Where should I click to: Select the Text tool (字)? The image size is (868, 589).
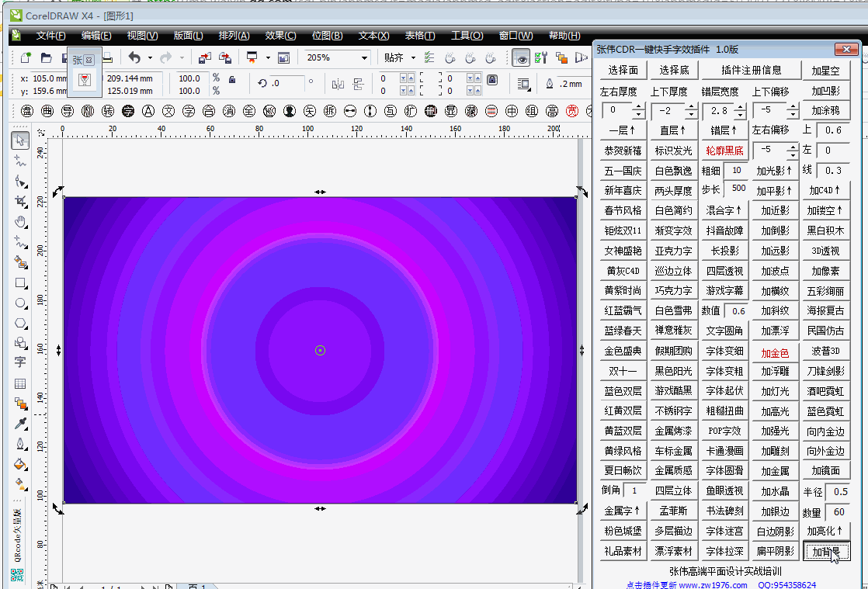(20, 362)
